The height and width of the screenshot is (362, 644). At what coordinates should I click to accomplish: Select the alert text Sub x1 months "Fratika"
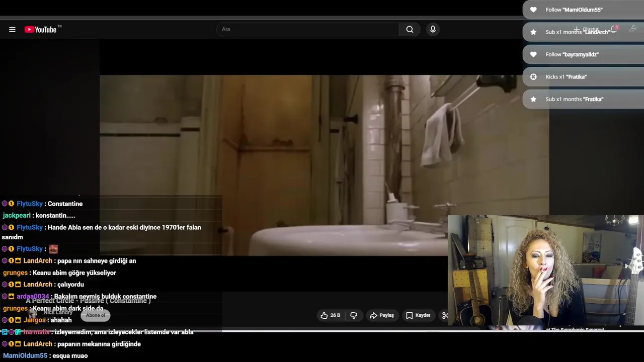click(x=575, y=99)
